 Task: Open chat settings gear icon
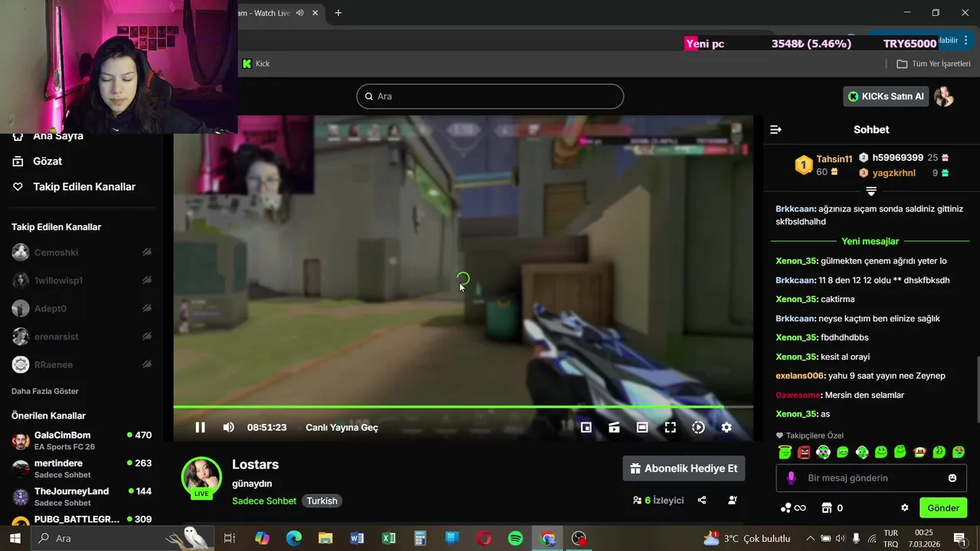coord(904,508)
